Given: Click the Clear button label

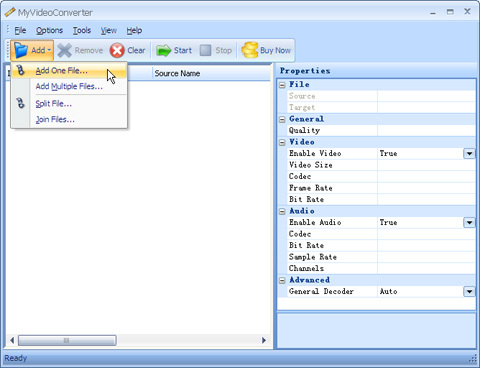Looking at the screenshot, I should (x=136, y=50).
